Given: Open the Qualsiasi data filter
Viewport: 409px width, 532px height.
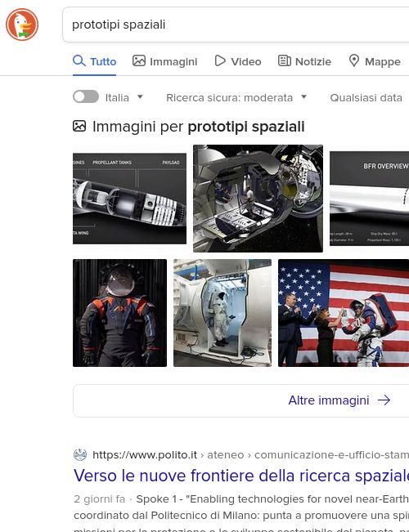Looking at the screenshot, I should click(366, 98).
